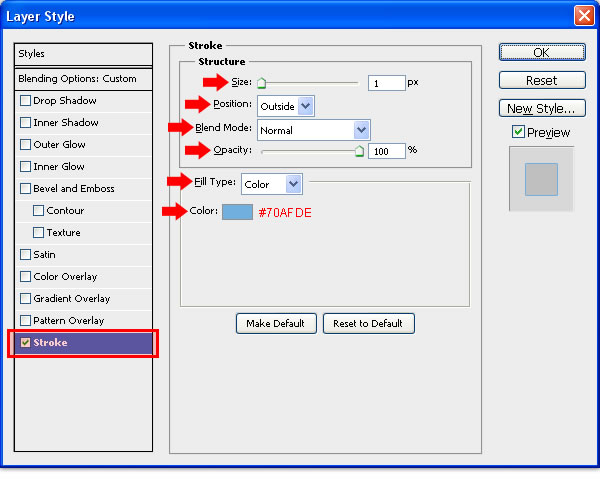This screenshot has height=482, width=600.
Task: Enable the Texture checkbox
Action: point(38,233)
